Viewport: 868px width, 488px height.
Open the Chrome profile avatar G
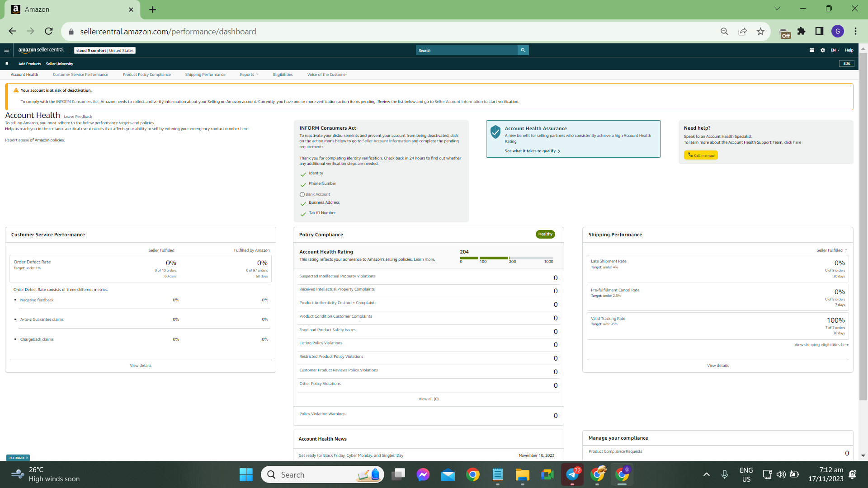pyautogui.click(x=838, y=31)
